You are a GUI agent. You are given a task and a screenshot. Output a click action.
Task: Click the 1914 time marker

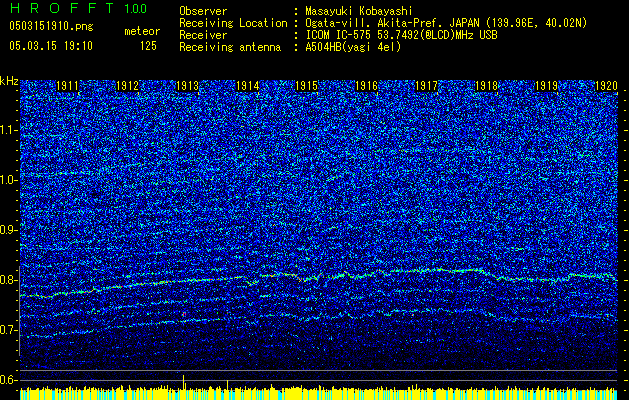tap(248, 86)
